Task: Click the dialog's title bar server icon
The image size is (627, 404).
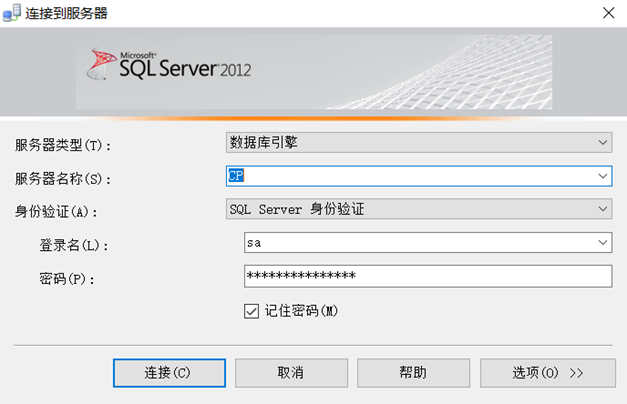Action: click(13, 13)
